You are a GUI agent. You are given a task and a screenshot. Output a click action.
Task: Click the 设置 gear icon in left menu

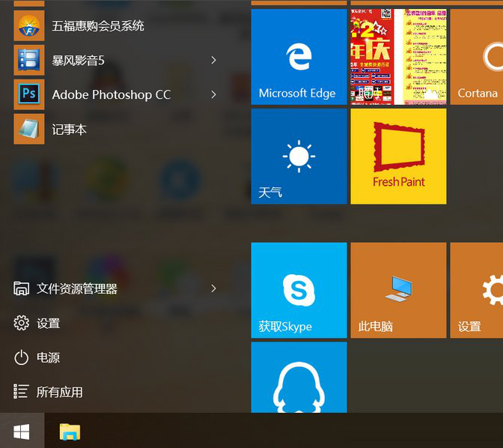coord(21,323)
